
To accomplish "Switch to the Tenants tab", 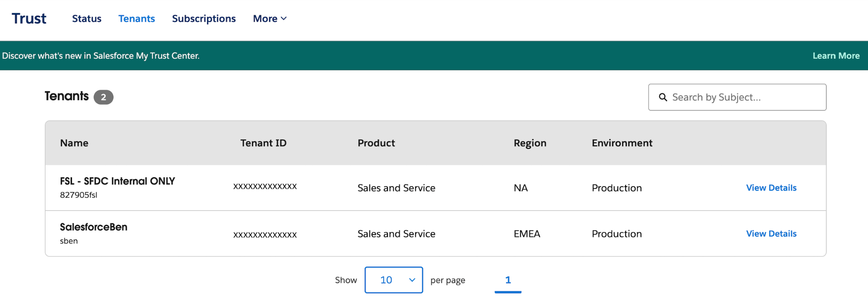I will click(136, 19).
